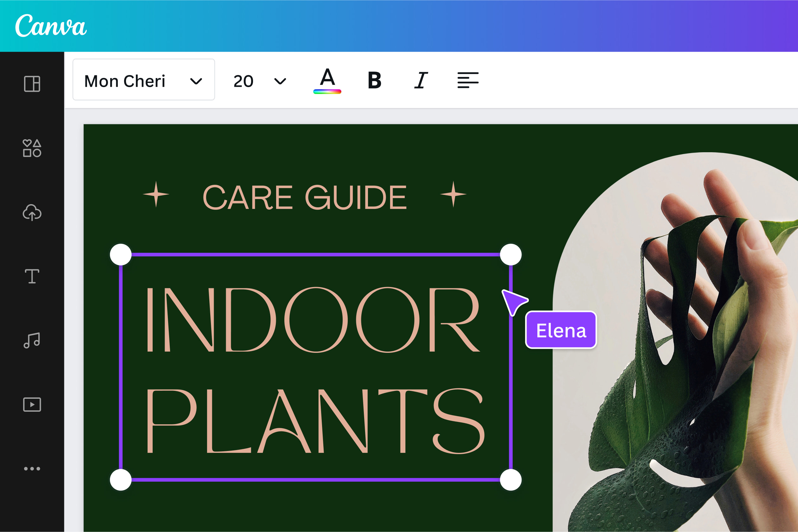Expand the font family chevron
Image resolution: width=798 pixels, height=532 pixels.
[x=196, y=81]
